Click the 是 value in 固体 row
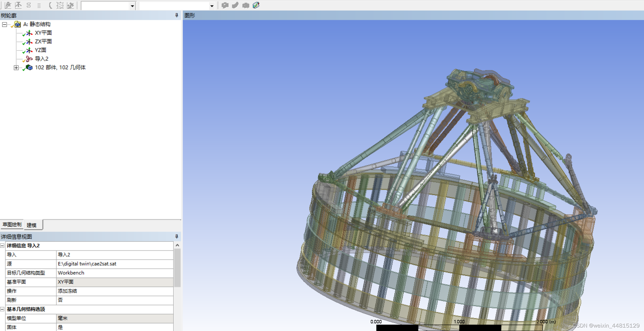The height and width of the screenshot is (331, 644). tap(60, 327)
